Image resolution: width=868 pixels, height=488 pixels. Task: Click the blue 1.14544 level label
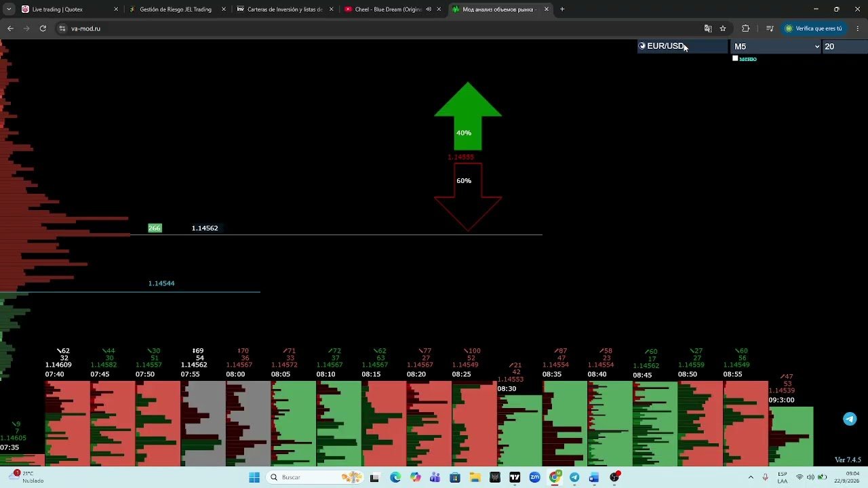tap(161, 283)
